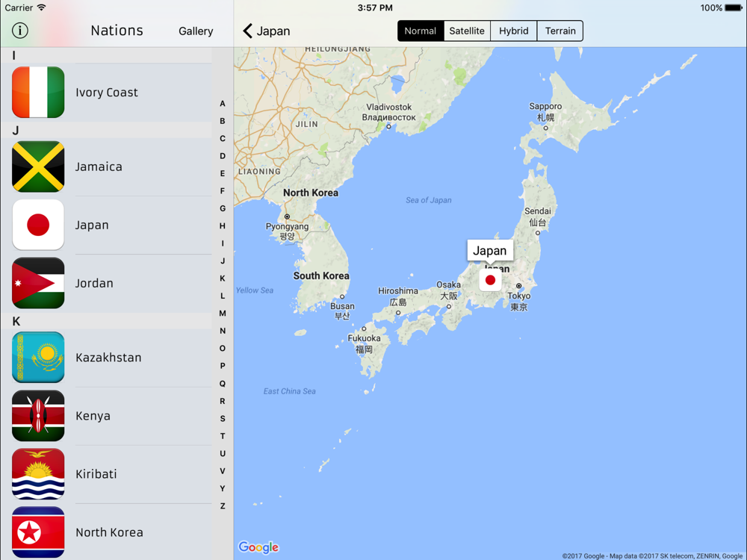
Task: Jump to index letter Z
Action: (223, 506)
